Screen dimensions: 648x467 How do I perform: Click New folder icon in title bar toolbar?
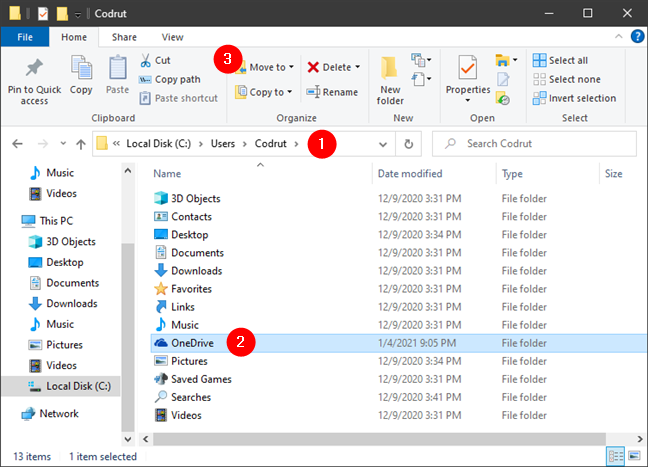[x=62, y=14]
